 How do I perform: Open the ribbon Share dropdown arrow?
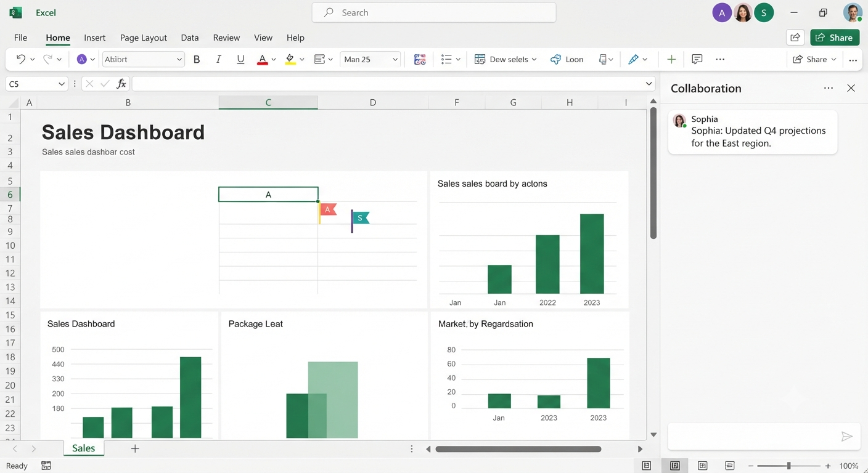click(833, 60)
